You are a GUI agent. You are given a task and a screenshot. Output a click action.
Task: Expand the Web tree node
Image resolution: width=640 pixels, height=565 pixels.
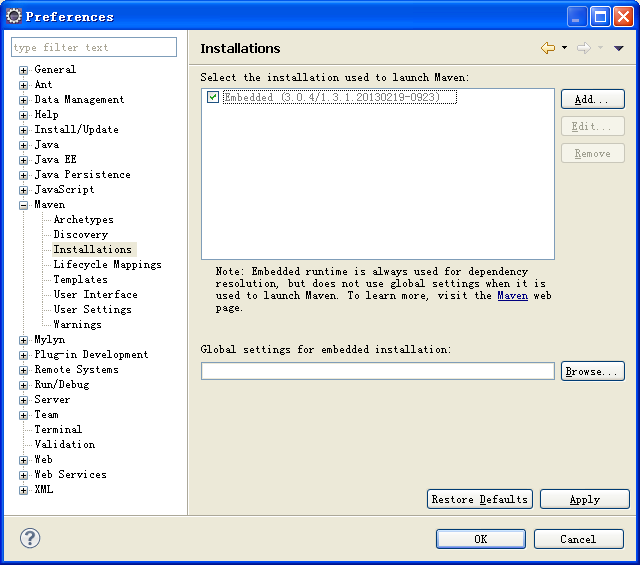[x=23, y=460]
